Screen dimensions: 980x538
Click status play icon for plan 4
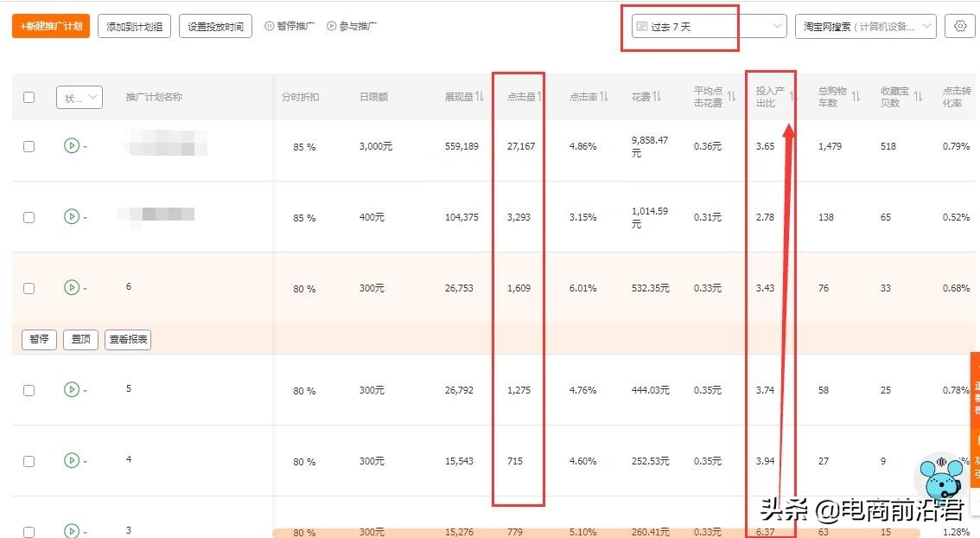tap(71, 460)
